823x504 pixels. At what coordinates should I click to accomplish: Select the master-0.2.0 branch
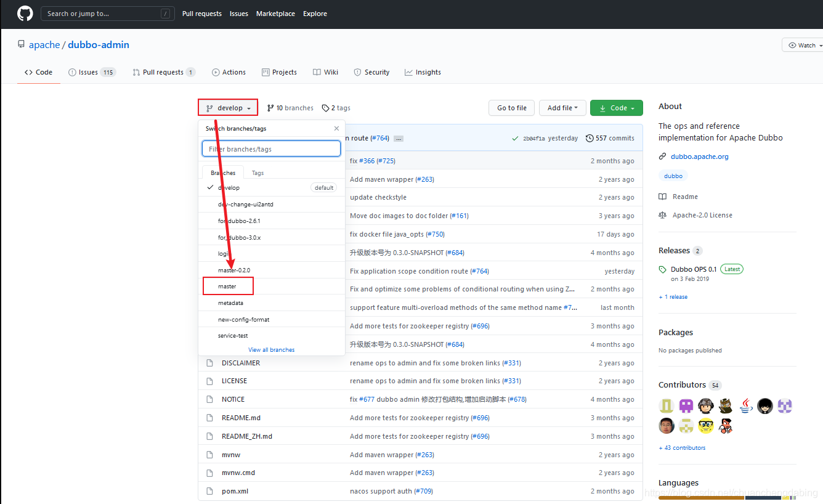point(272,270)
